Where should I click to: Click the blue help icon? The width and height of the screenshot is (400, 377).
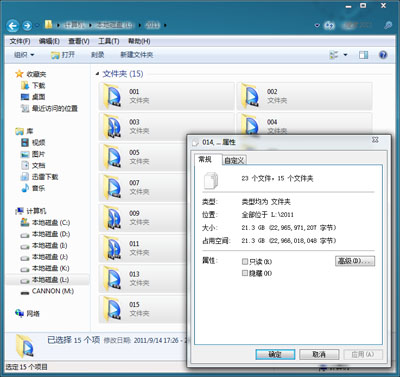coord(383,55)
